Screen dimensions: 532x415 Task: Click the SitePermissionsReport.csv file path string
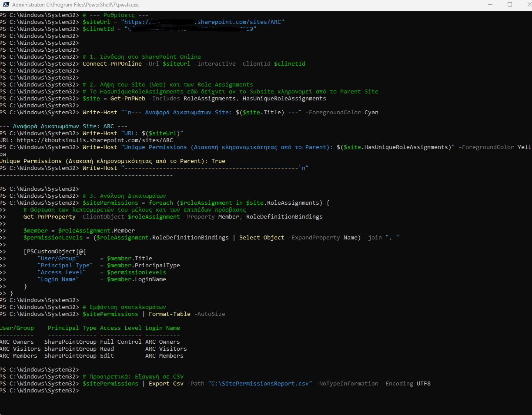[260, 384]
